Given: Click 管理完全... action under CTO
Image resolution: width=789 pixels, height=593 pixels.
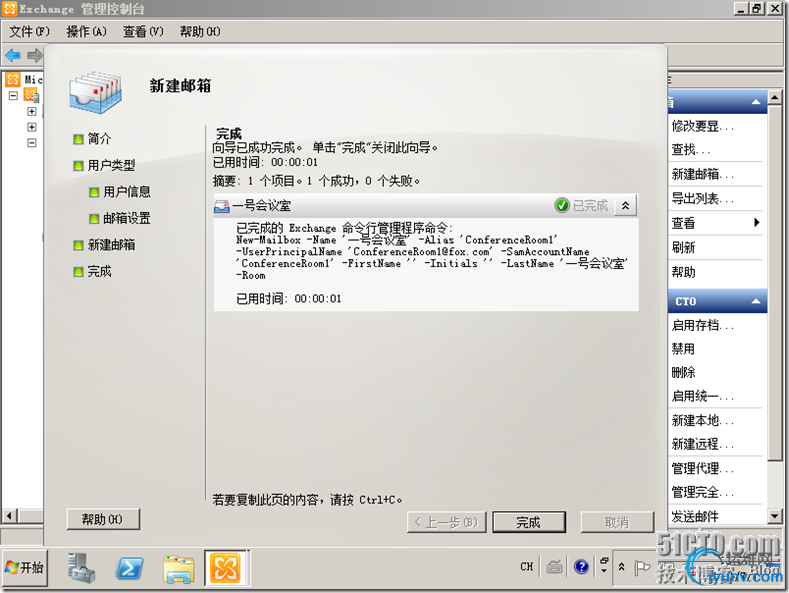Looking at the screenshot, I should click(x=702, y=492).
